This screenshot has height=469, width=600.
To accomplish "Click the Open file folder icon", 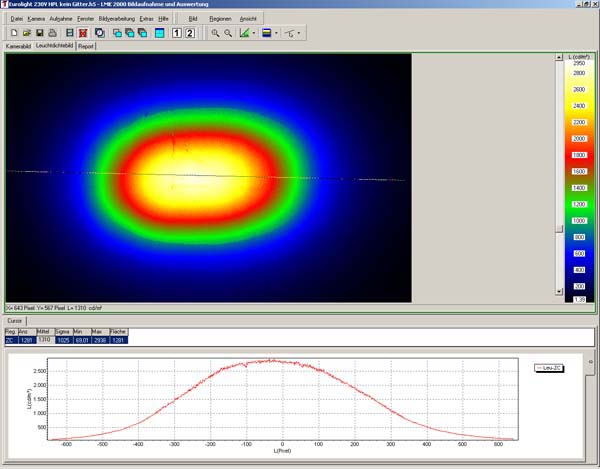I will (26, 33).
